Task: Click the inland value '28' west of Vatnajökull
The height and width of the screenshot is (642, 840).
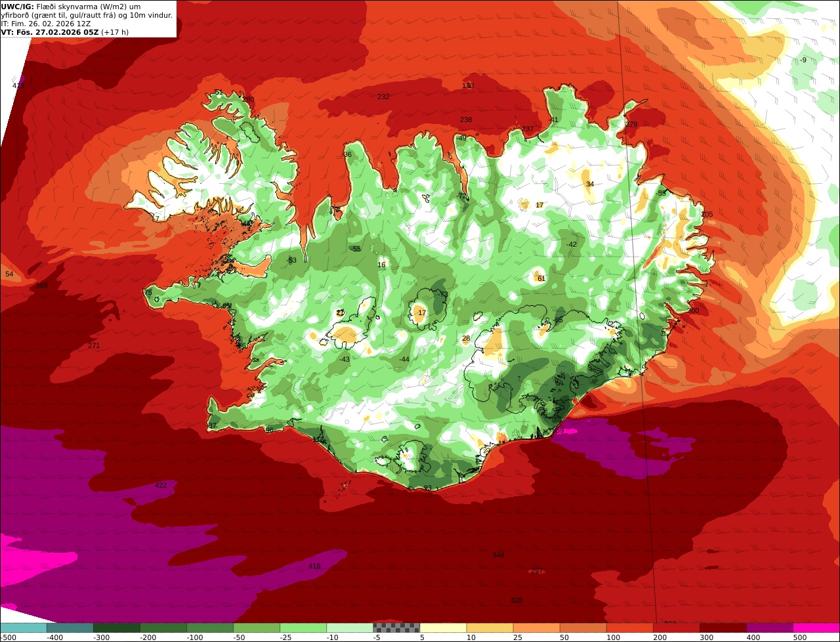Action: (x=466, y=339)
